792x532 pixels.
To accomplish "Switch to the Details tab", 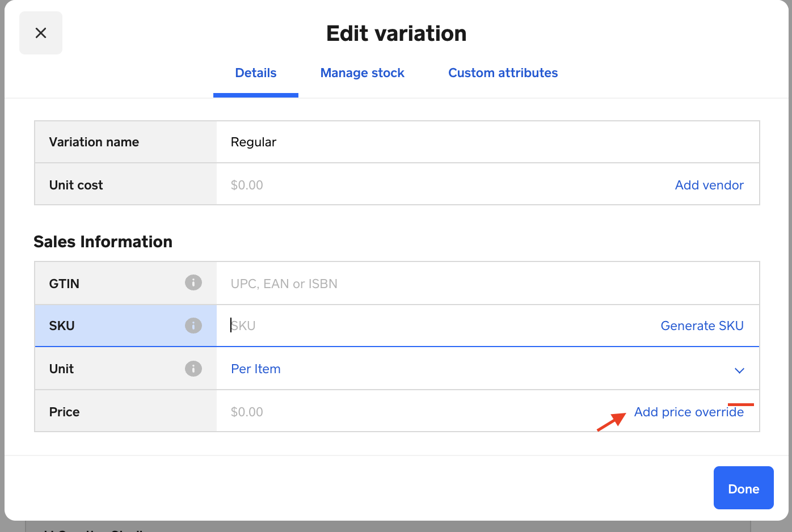I will [x=256, y=73].
